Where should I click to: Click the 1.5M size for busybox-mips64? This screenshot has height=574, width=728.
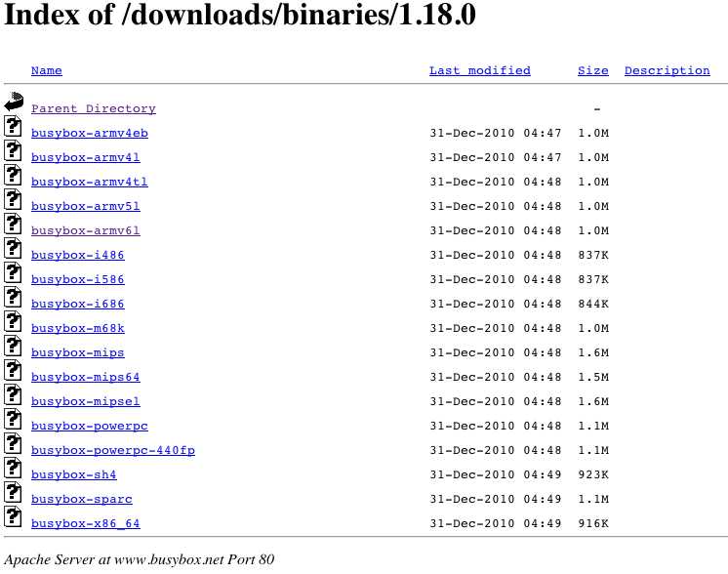pyautogui.click(x=593, y=377)
